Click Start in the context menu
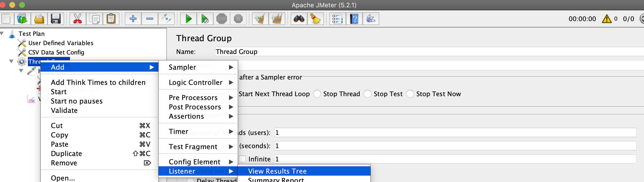644x182 pixels. tap(100, 92)
